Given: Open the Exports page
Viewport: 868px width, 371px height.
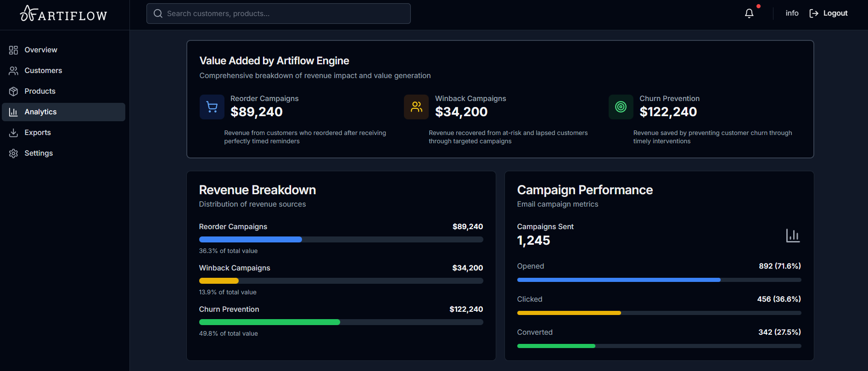Looking at the screenshot, I should click(37, 133).
